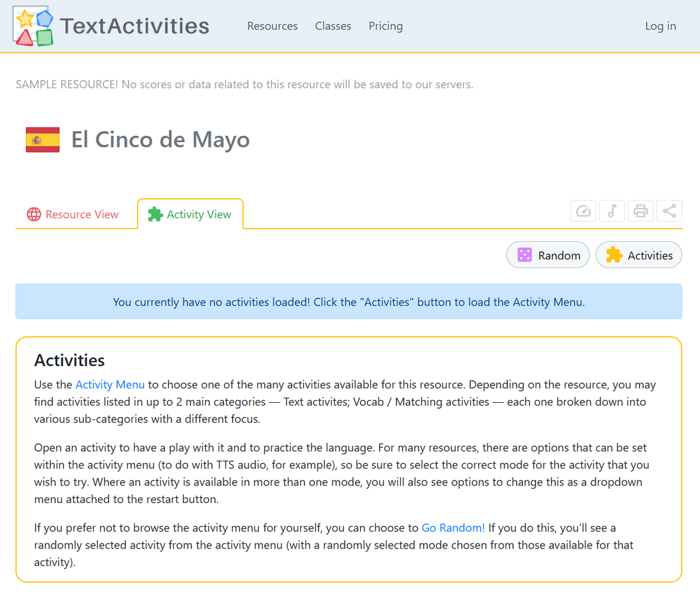
Task: Click the TextActivities logo
Action: (110, 26)
